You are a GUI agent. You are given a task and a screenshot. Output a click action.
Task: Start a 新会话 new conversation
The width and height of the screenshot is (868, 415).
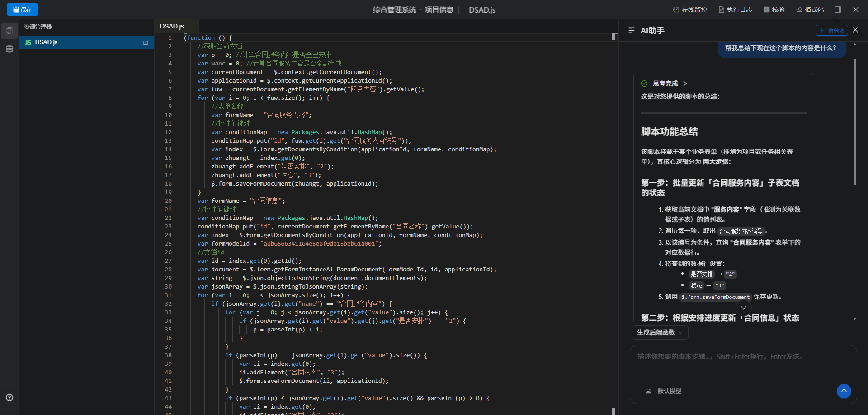[x=832, y=30]
